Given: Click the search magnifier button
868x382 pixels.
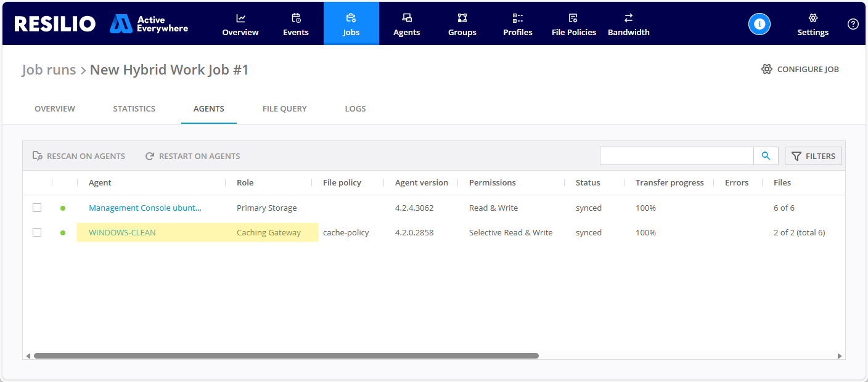Looking at the screenshot, I should coord(766,156).
